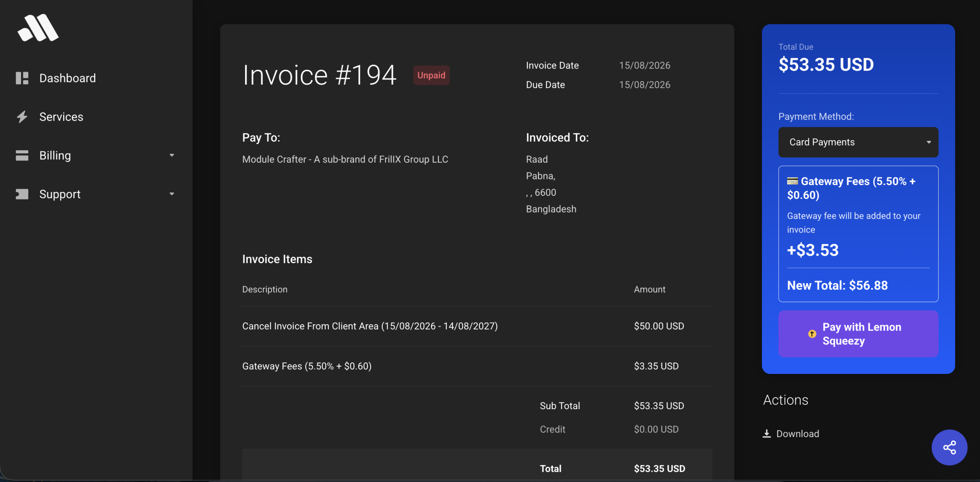
Task: Click the Total Due $53.35 USD amount
Action: (x=826, y=64)
